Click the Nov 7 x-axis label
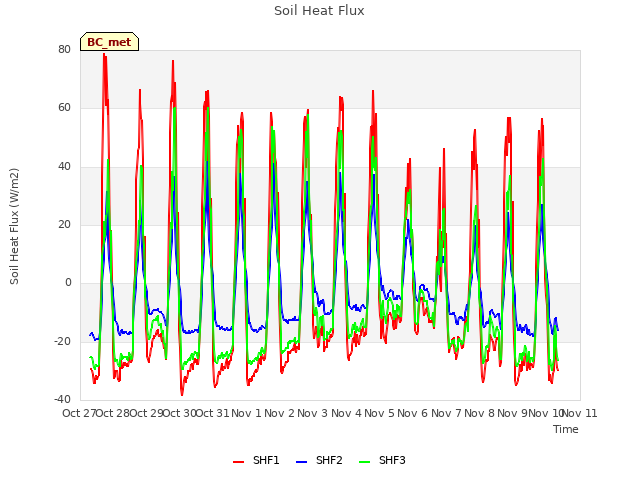Image resolution: width=640 pixels, height=480 pixels. 446,413
